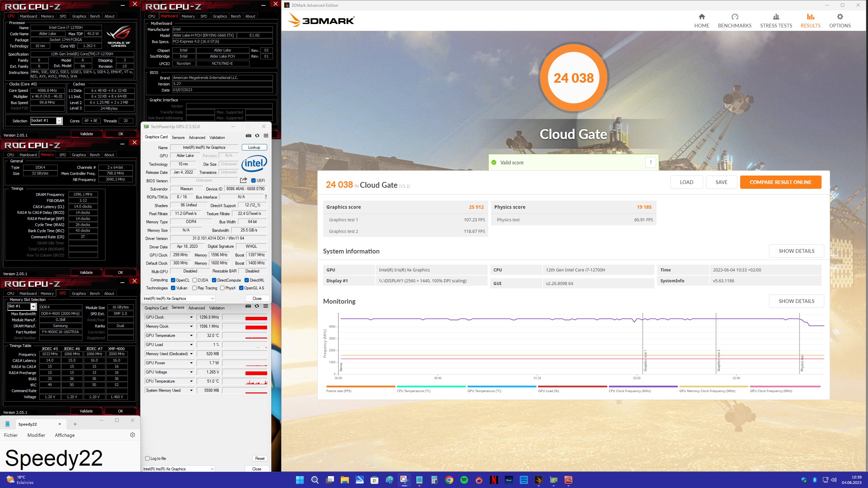The image size is (868, 488).
Task: Open the Fichier menu in Notepad
Action: click(11, 435)
